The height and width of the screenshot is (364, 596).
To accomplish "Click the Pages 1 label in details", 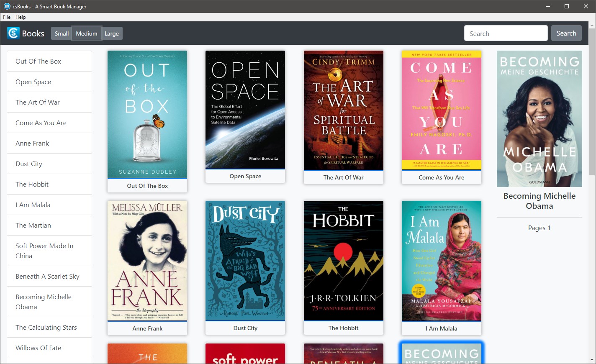I will 539,228.
